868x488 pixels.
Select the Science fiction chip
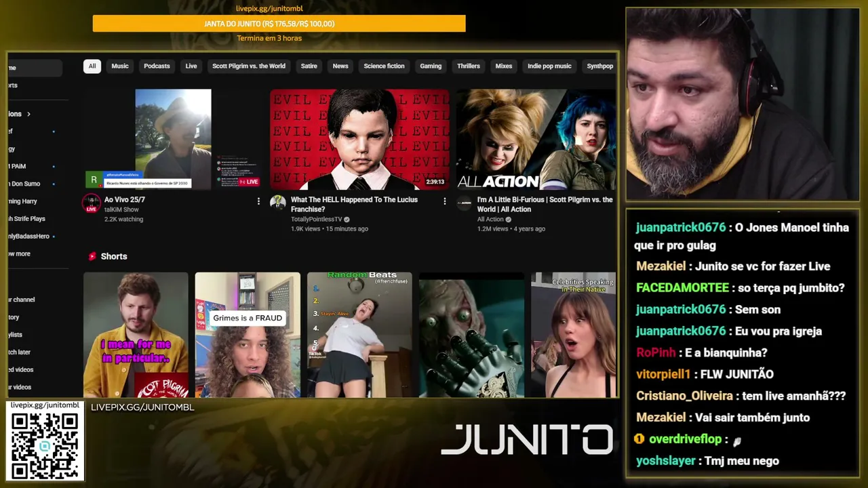click(384, 66)
